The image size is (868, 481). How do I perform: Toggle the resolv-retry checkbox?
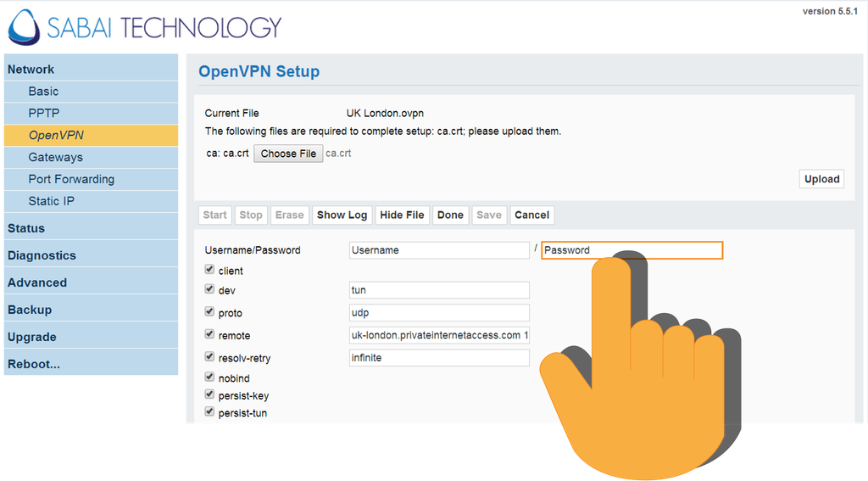pos(209,357)
